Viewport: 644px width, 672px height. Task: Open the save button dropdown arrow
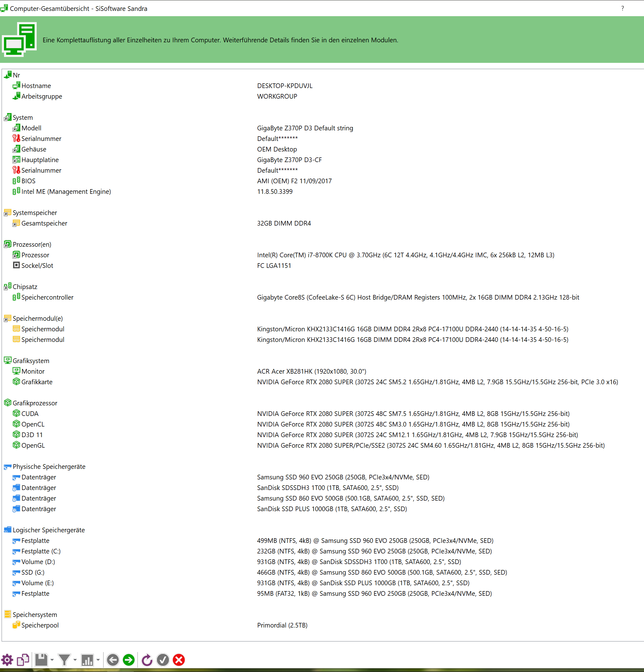click(x=52, y=660)
